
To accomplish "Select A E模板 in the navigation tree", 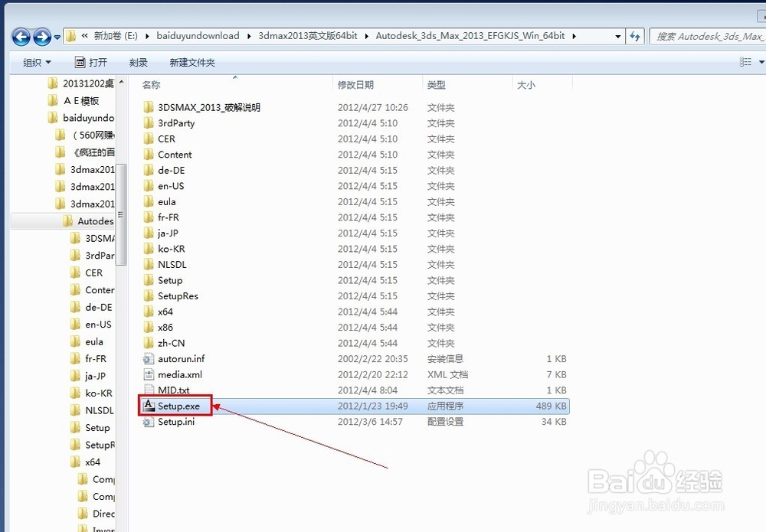I will coord(81,100).
